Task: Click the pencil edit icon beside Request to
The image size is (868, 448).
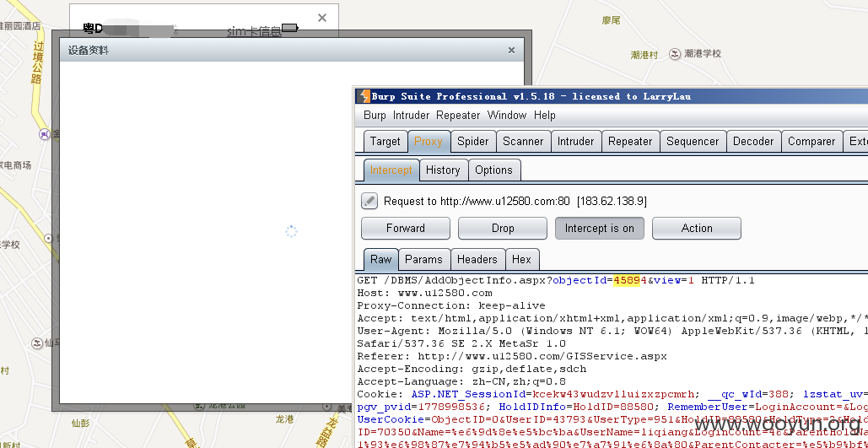Action: (x=369, y=201)
